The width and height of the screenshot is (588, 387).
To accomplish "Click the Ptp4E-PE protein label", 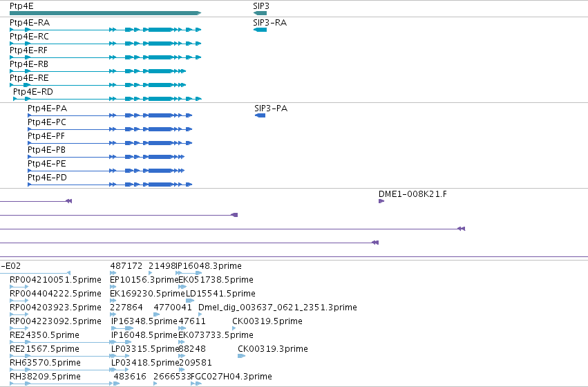I will [x=47, y=164].
